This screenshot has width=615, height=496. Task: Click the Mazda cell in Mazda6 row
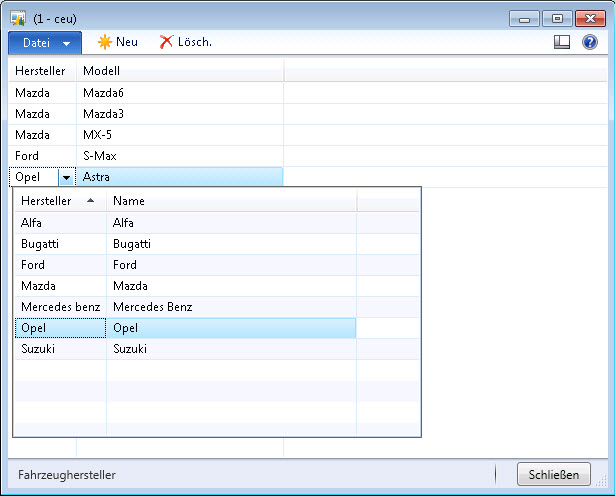coord(42,93)
